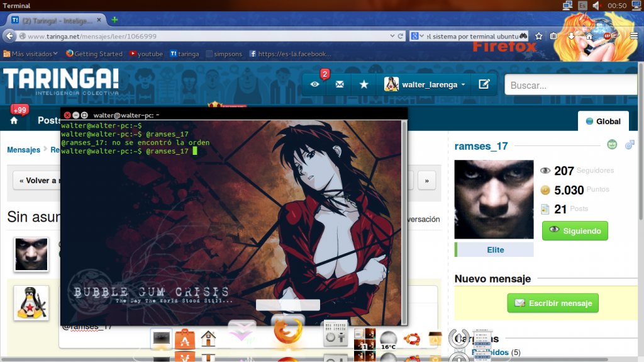The width and height of the screenshot is (644, 362).
Task: Open the youtube bookmark
Action: tap(146, 54)
